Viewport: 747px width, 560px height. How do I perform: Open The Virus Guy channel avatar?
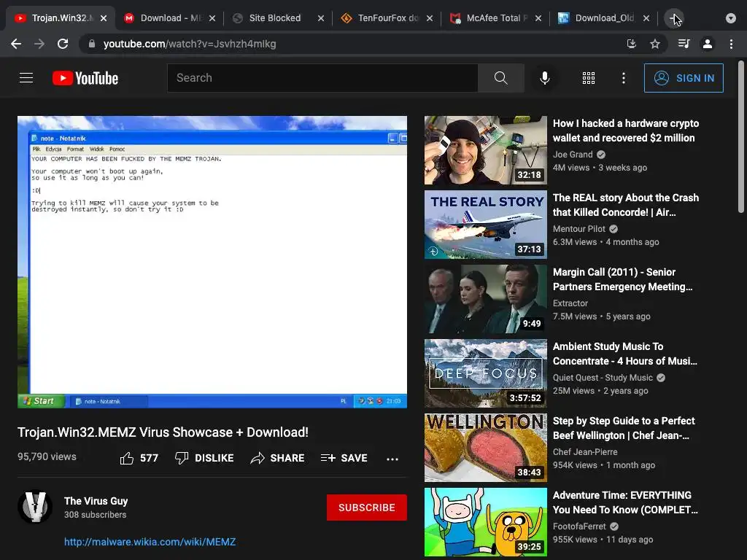(x=35, y=507)
